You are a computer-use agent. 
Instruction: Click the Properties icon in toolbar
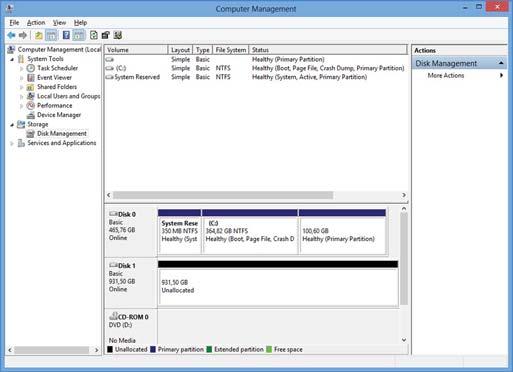tap(106, 35)
